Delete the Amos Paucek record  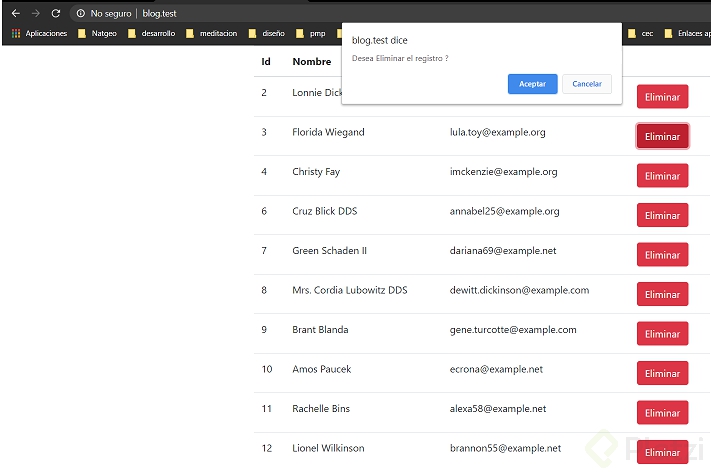point(662,373)
